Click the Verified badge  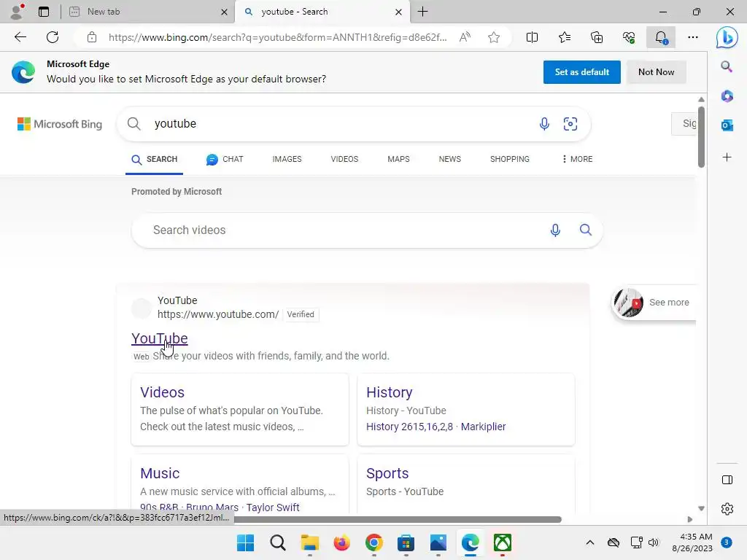(x=301, y=314)
